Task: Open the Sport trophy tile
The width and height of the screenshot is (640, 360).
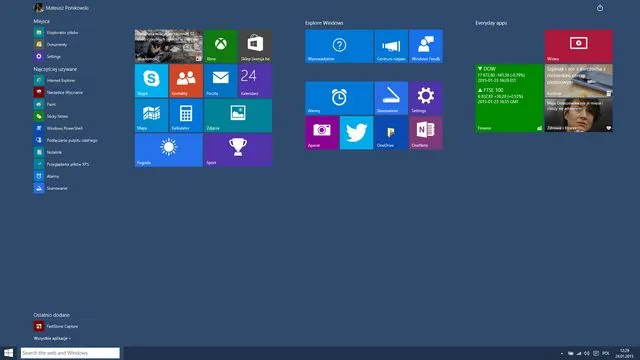Action: [x=238, y=150]
